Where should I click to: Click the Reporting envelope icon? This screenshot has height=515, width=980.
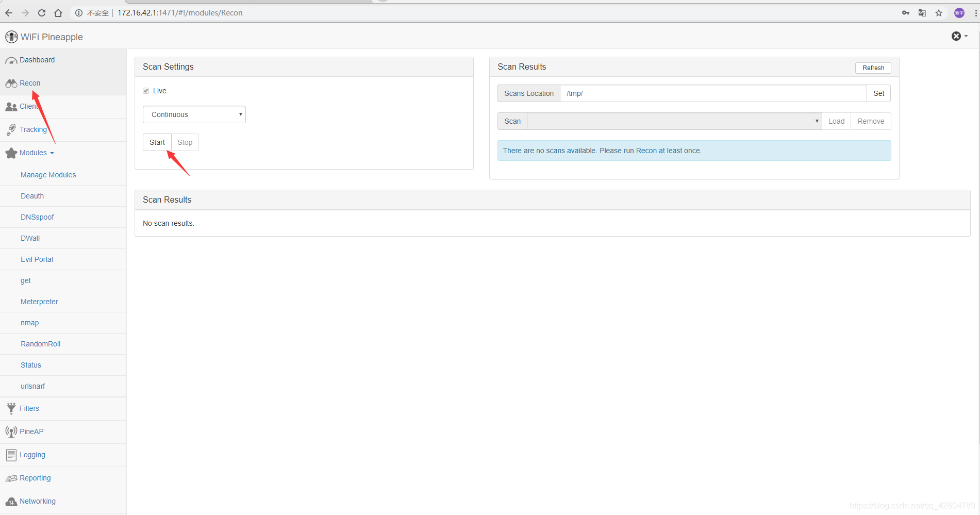tap(11, 478)
